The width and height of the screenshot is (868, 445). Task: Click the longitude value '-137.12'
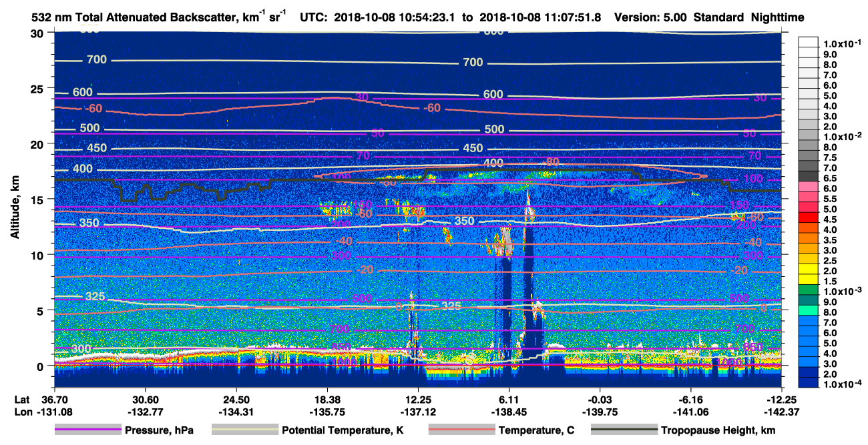coord(418,412)
